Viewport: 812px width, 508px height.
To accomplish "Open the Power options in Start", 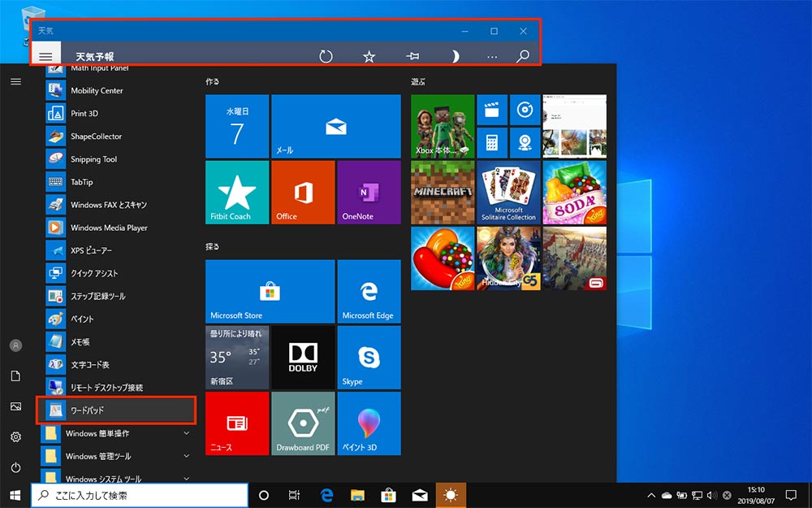I will [16, 467].
